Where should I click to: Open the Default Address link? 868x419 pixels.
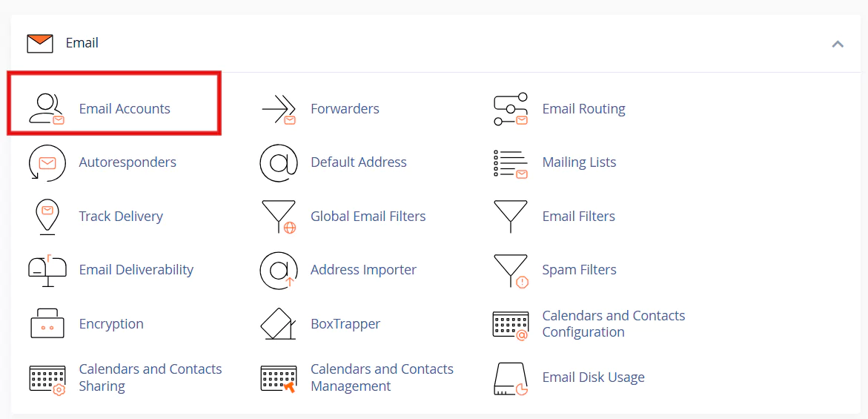359,162
